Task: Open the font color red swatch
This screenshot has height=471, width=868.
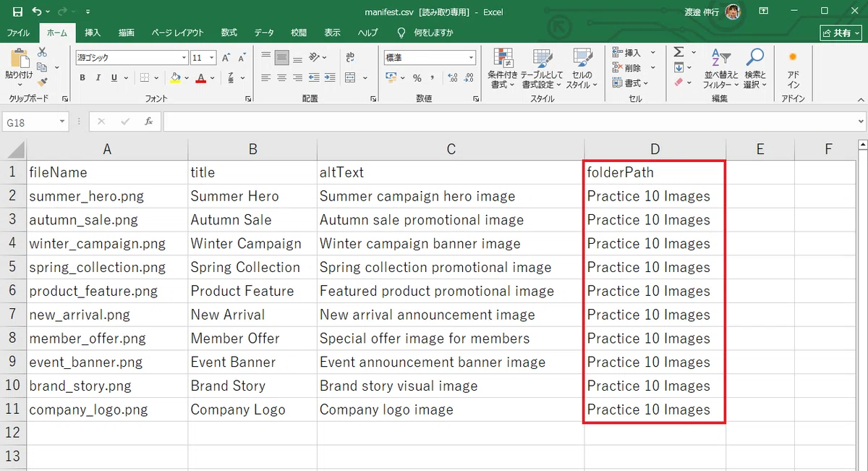Action: (201, 77)
